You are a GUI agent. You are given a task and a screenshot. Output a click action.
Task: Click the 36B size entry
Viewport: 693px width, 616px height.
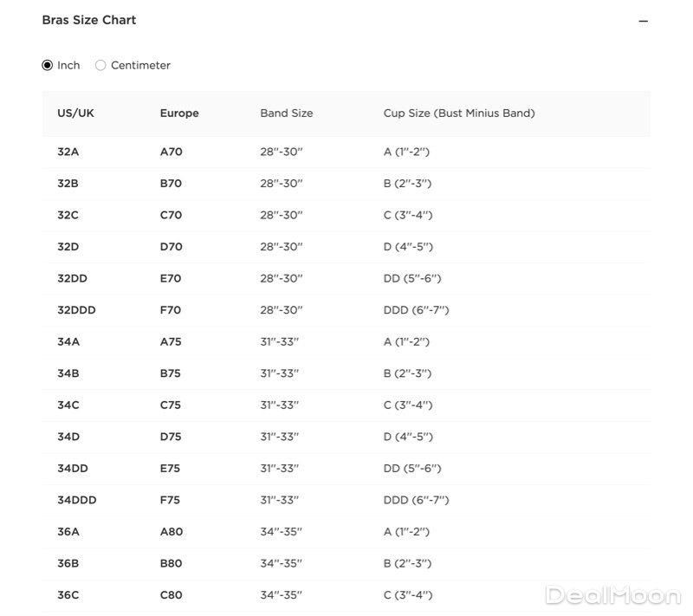point(68,563)
